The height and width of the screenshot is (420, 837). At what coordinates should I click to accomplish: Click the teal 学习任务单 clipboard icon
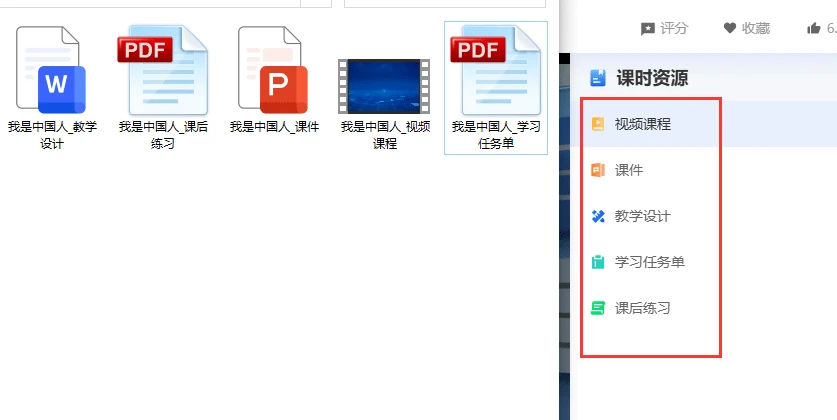coord(598,262)
